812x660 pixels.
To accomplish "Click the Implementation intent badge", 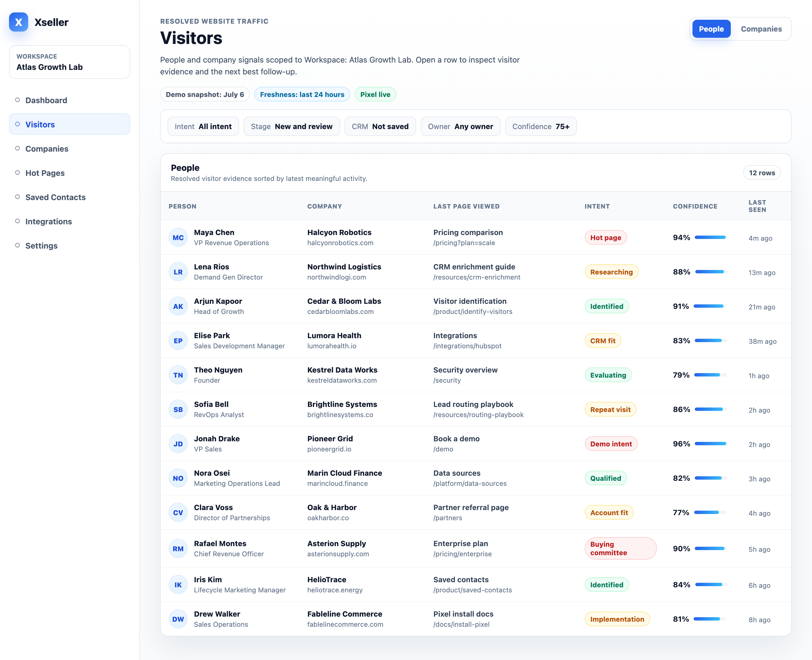I will point(617,619).
